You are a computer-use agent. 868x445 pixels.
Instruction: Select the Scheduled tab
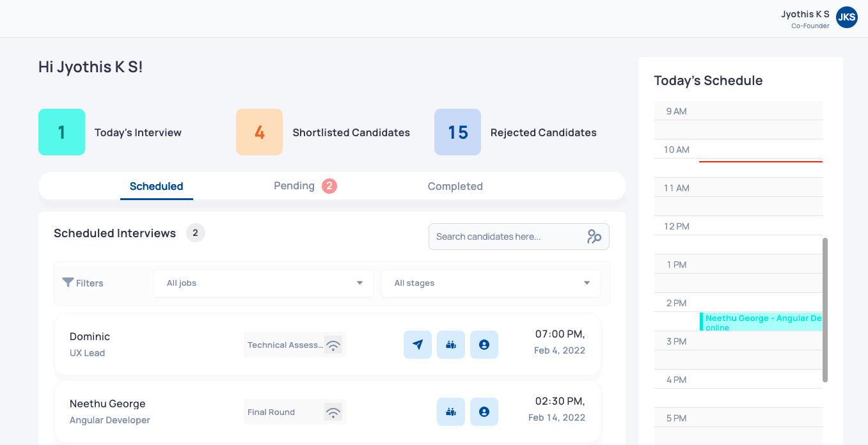(156, 185)
